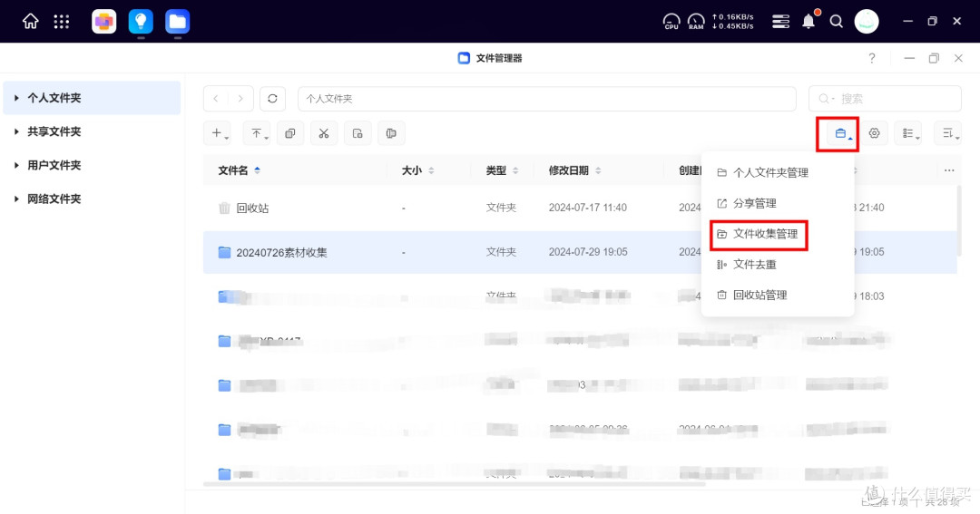Viewport: 980px width, 514px height.
Task: Open column options three-dot menu
Action: pos(949,170)
